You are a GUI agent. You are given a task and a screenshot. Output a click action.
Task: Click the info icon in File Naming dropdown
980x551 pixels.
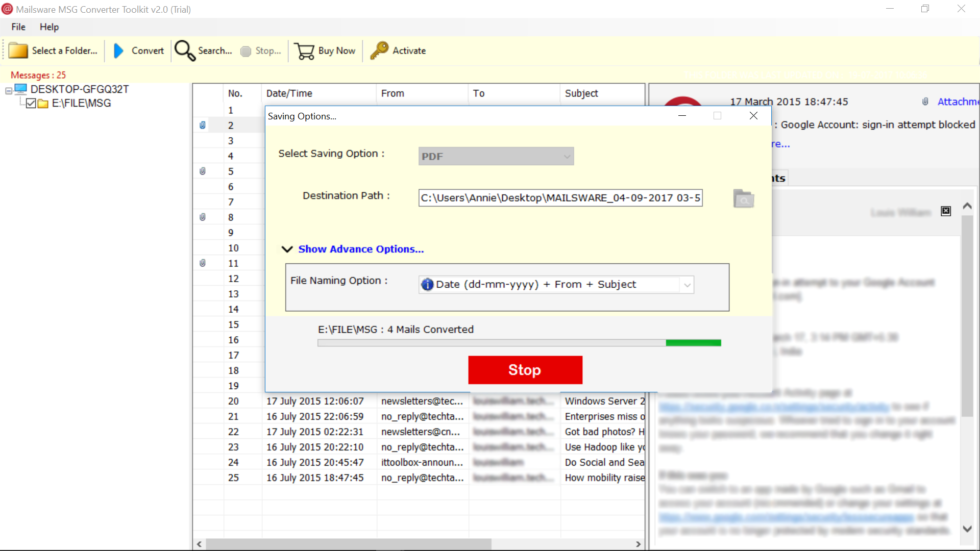[427, 285]
